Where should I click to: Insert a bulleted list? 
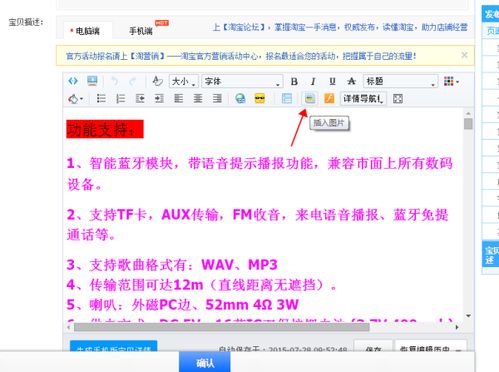click(x=101, y=99)
